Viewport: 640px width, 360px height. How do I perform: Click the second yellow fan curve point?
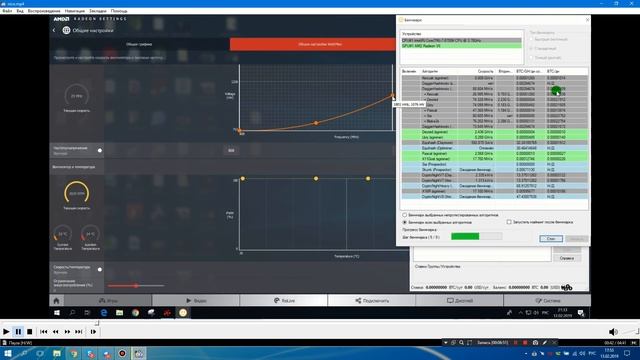pyautogui.click(x=316, y=178)
